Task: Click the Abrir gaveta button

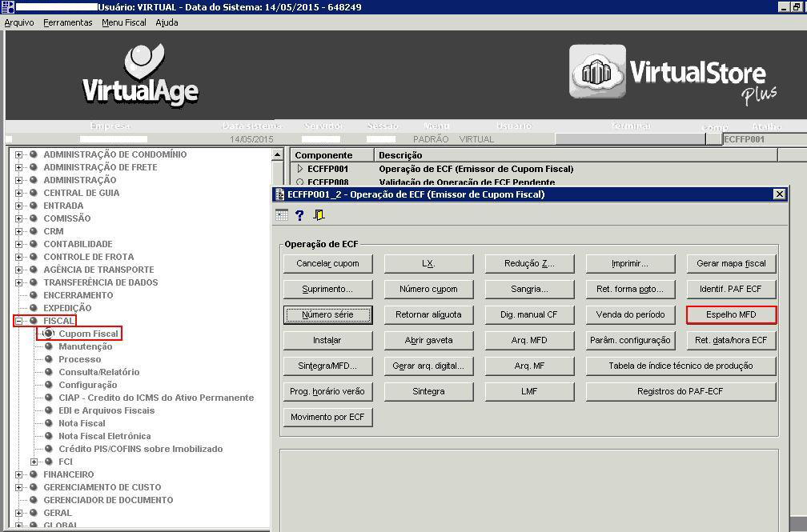Action: click(x=429, y=341)
